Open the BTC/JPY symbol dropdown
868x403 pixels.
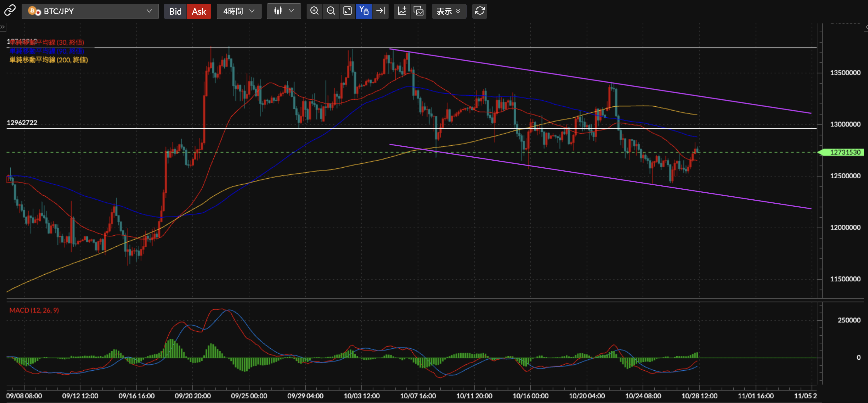click(90, 11)
